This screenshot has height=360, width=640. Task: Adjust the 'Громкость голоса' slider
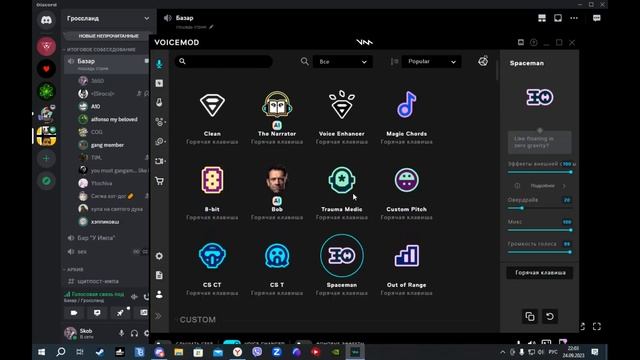coord(540,252)
